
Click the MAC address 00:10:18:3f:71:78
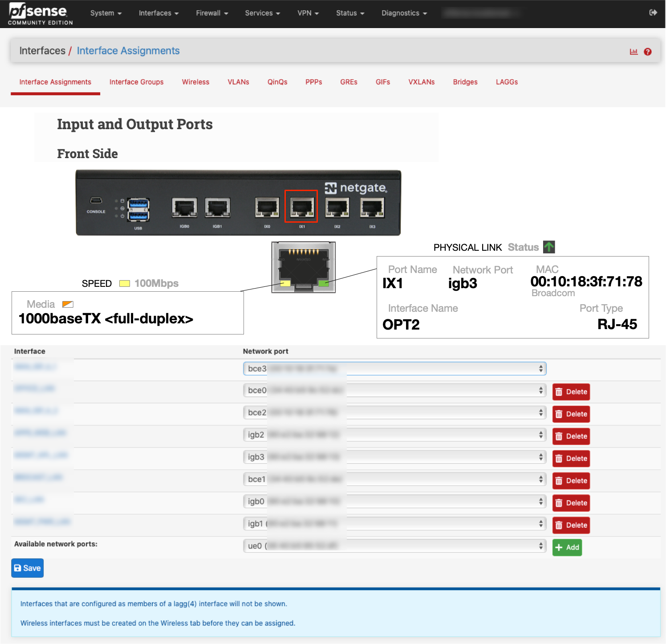tap(586, 281)
